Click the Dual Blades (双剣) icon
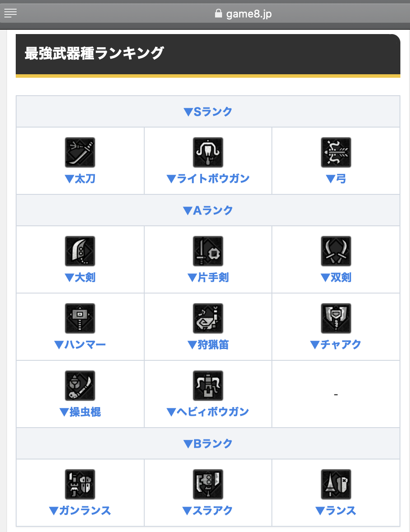410x532 pixels. pos(336,251)
